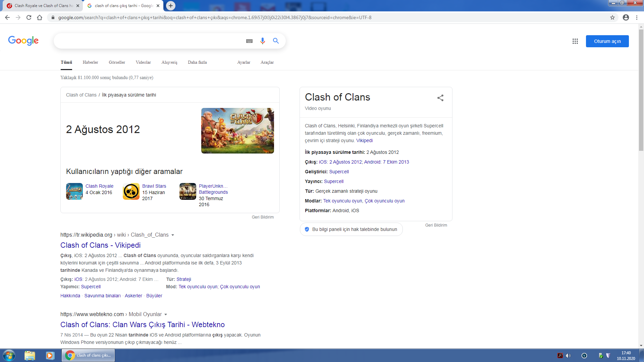Reload the current page
This screenshot has width=644, height=362.
(x=29, y=17)
